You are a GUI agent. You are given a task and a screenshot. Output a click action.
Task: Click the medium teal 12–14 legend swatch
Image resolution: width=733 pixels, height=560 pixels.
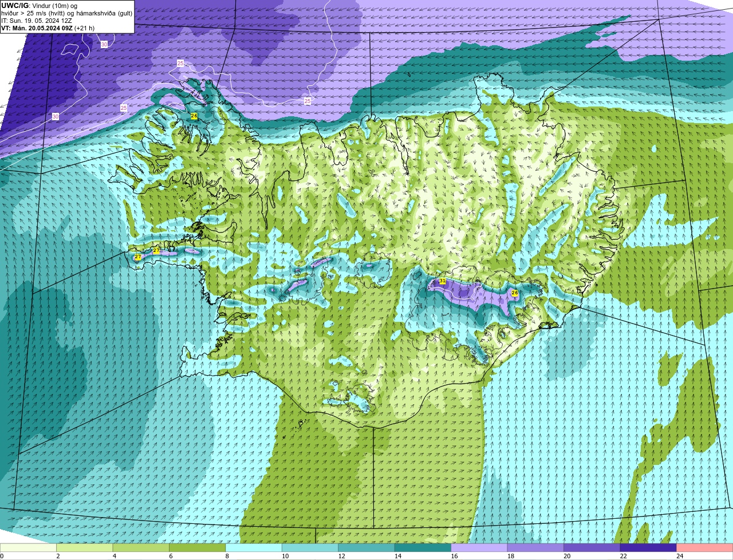click(x=366, y=548)
